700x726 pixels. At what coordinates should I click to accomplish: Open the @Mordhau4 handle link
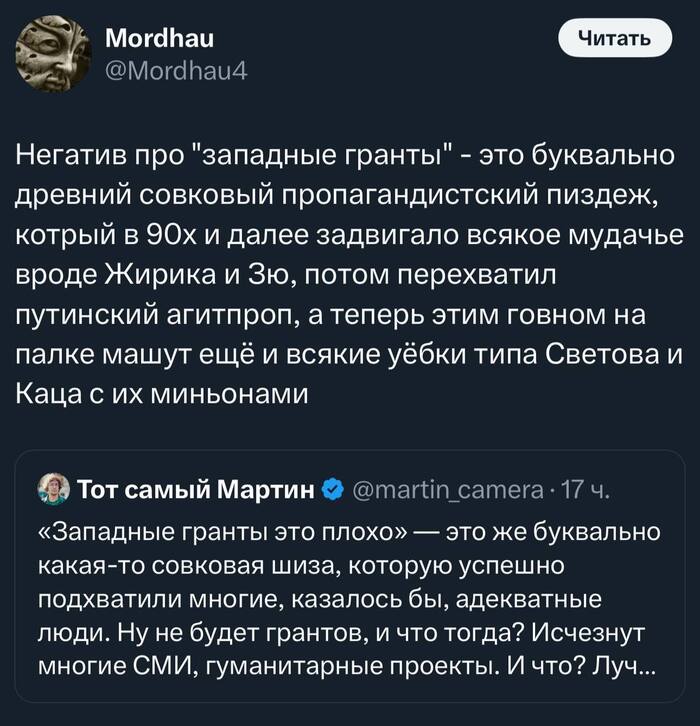(x=168, y=71)
